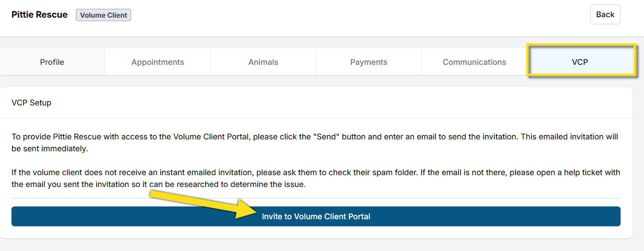This screenshot has width=644, height=251.
Task: Click the Back button
Action: (x=605, y=15)
